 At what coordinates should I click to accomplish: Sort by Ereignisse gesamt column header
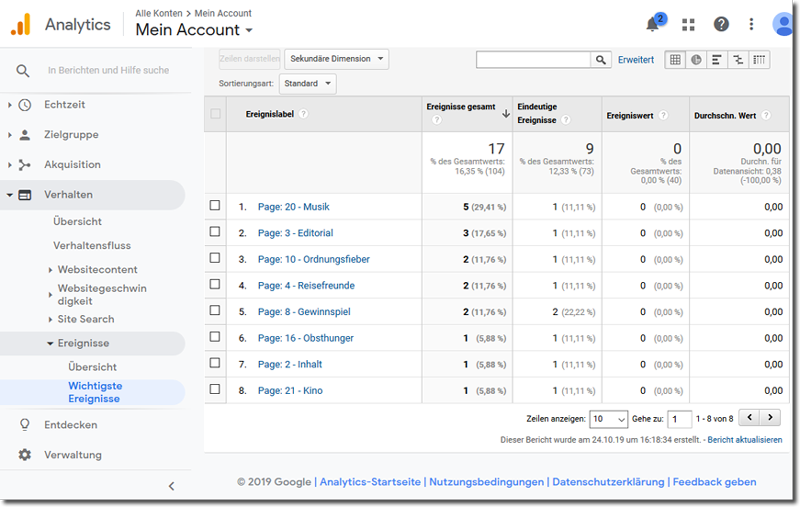(461, 107)
